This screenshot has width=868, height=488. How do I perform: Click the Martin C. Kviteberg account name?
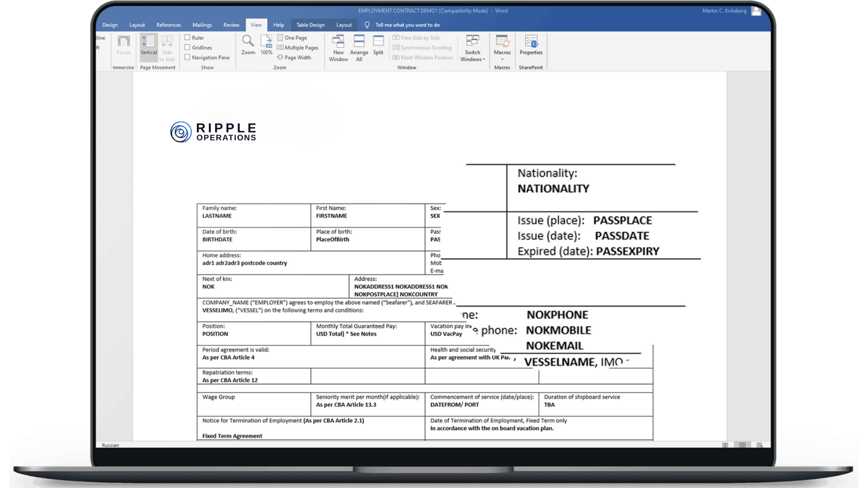pyautogui.click(x=724, y=10)
